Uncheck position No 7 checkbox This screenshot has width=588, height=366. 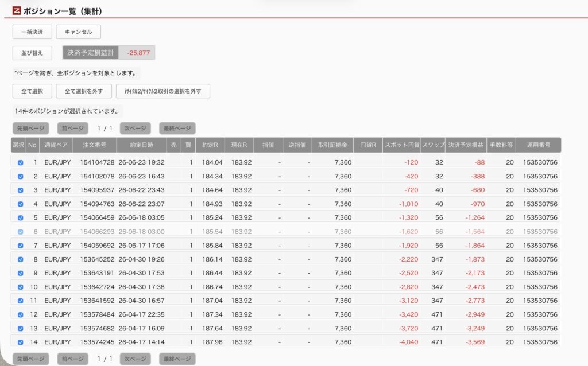click(20, 246)
